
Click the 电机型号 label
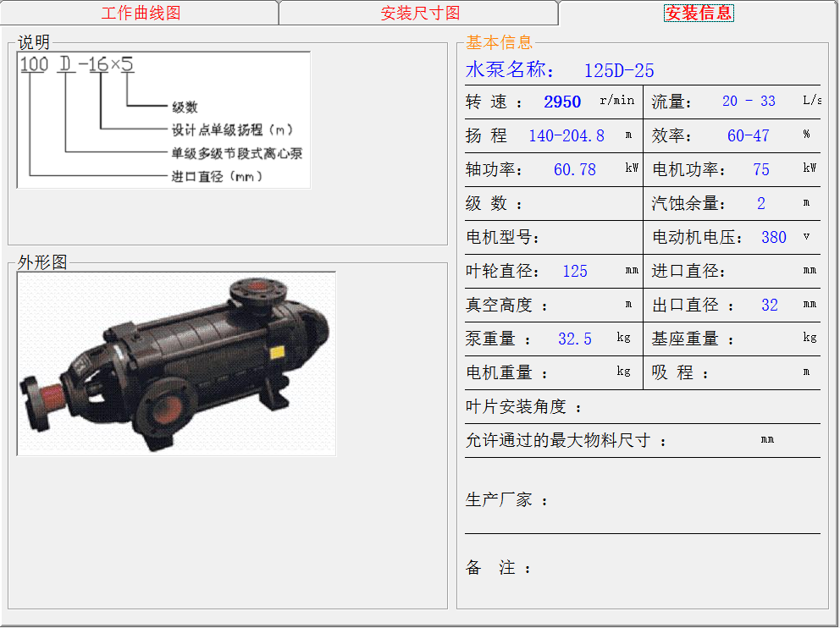pyautogui.click(x=502, y=237)
